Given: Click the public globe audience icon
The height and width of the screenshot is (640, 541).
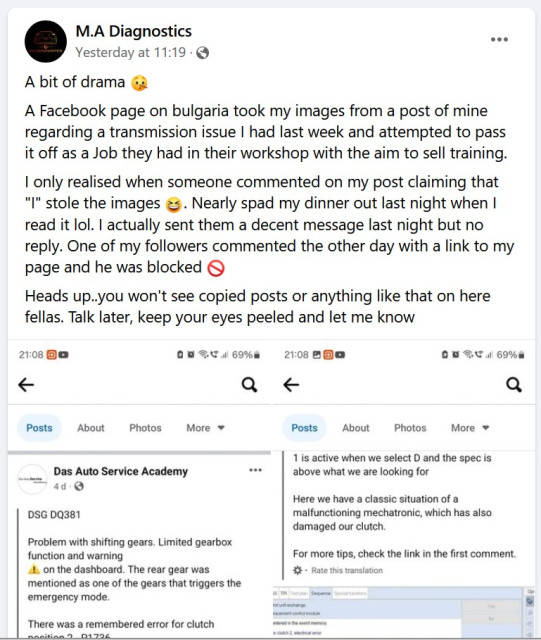Looking at the screenshot, I should (x=203, y=53).
